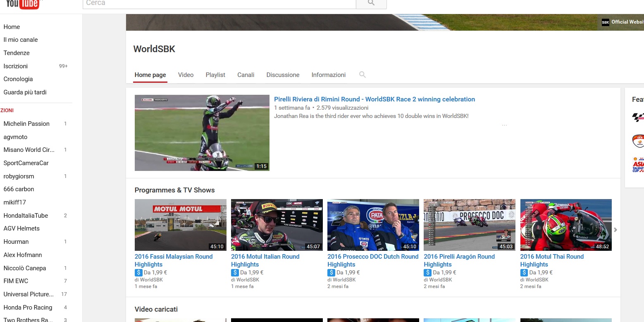Open the Thai Round Highlights thumbnail
This screenshot has height=322, width=644.
point(566,225)
